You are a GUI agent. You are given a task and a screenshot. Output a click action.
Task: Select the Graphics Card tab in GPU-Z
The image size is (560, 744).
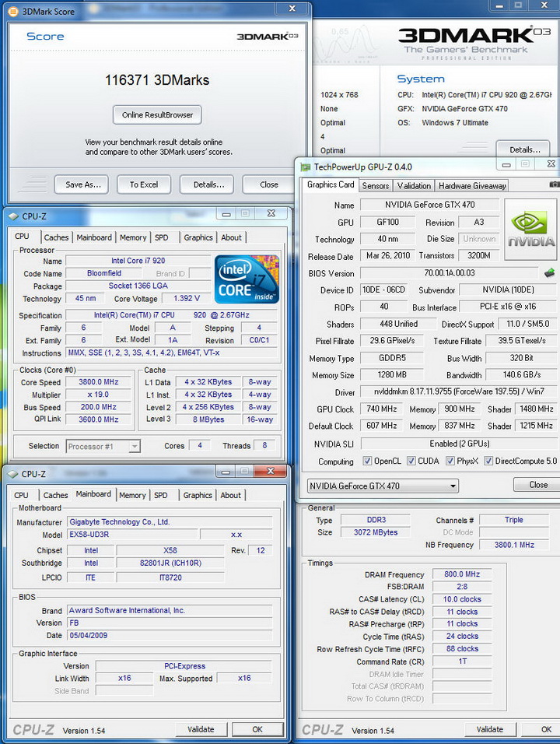(331, 185)
